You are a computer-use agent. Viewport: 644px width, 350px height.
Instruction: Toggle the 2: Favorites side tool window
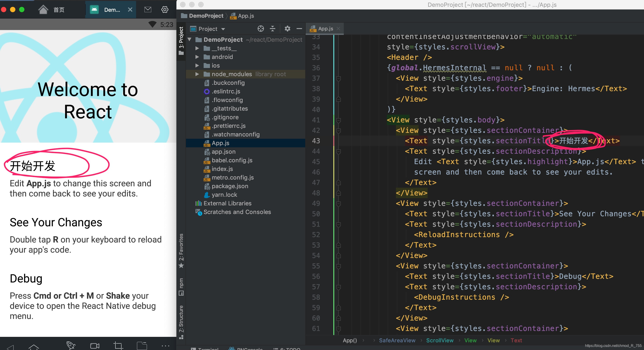pyautogui.click(x=181, y=250)
